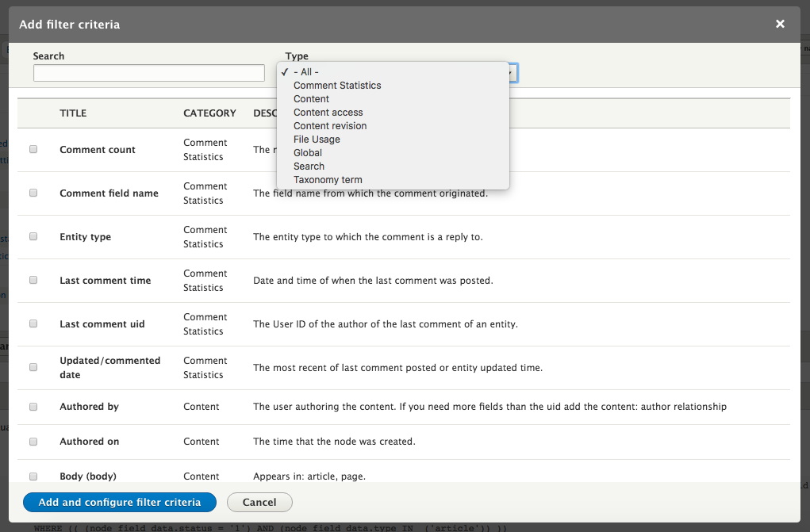
Task: Check the Comment count checkbox
Action: pyautogui.click(x=33, y=149)
